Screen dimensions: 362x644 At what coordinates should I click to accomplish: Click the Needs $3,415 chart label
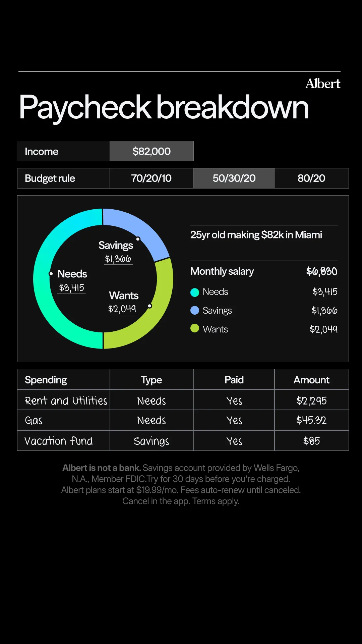[72, 280]
